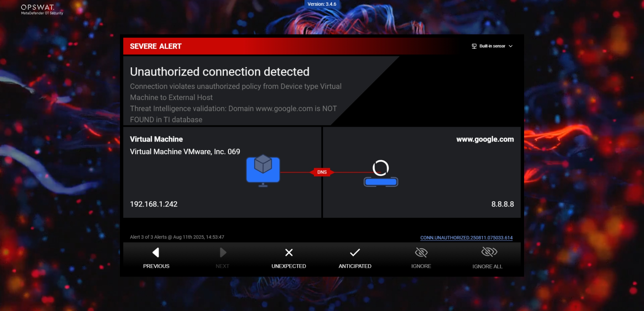Go to the PREVIOUS alert
Screen dimensions: 644x311
(156, 258)
